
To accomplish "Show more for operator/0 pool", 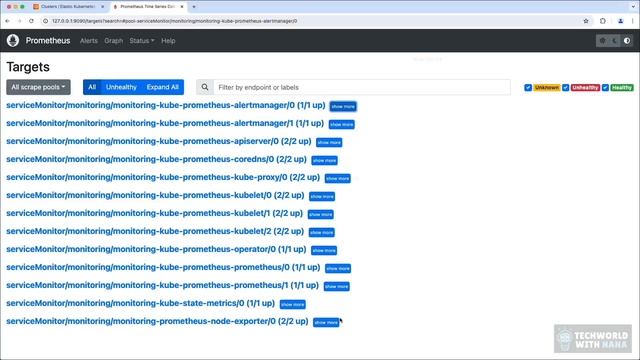I will pyautogui.click(x=324, y=250).
